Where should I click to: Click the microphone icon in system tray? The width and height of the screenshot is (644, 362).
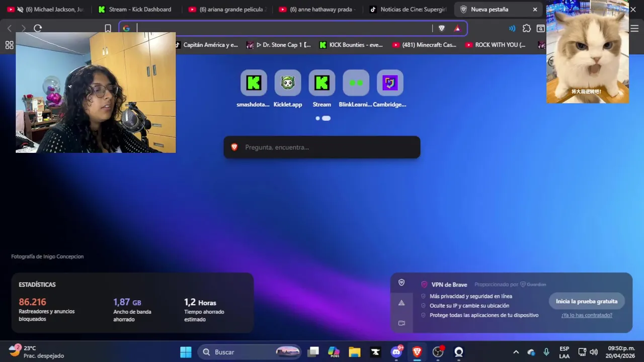tap(546, 352)
